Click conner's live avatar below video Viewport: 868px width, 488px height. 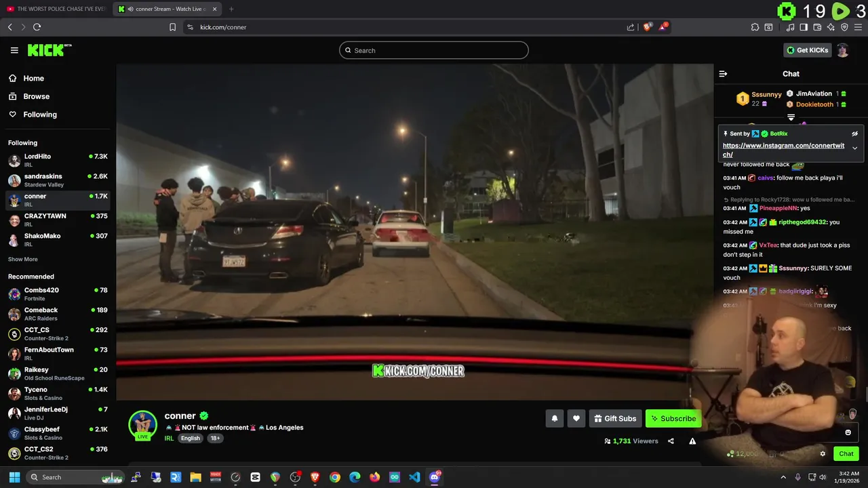click(142, 425)
